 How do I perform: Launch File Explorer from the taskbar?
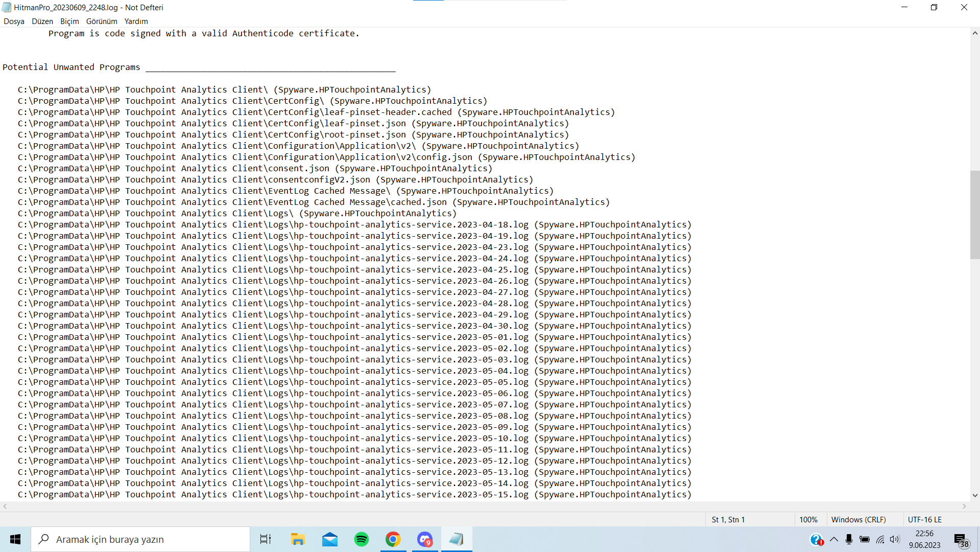[x=298, y=539]
